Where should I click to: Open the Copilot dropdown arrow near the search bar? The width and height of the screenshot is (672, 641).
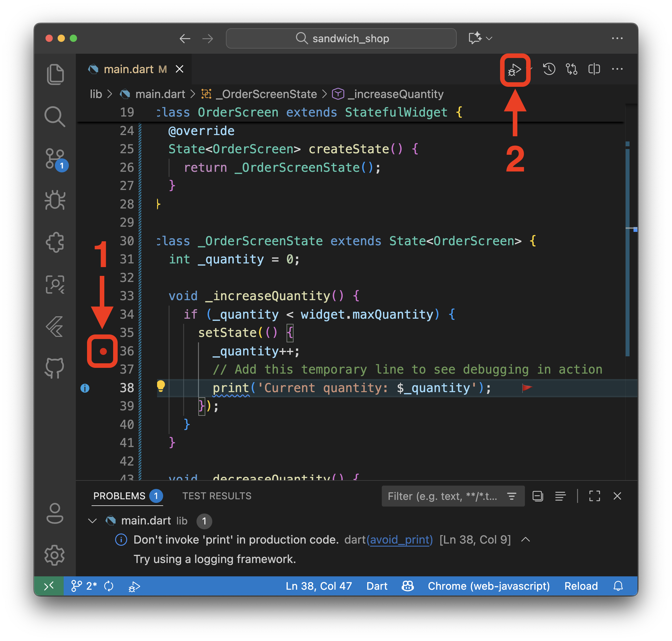click(489, 38)
